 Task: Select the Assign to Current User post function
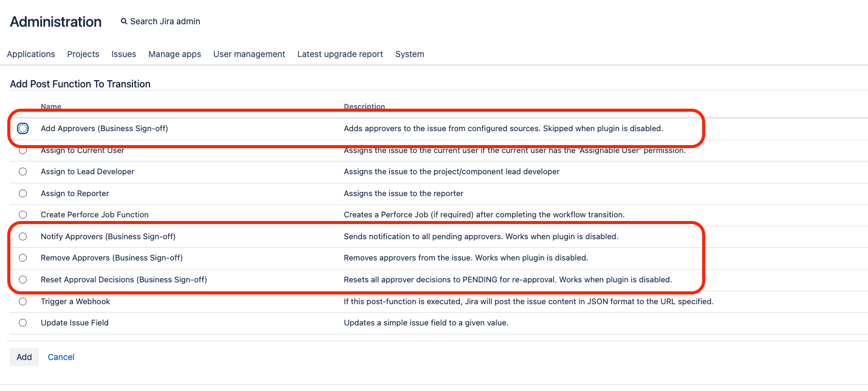tap(22, 150)
